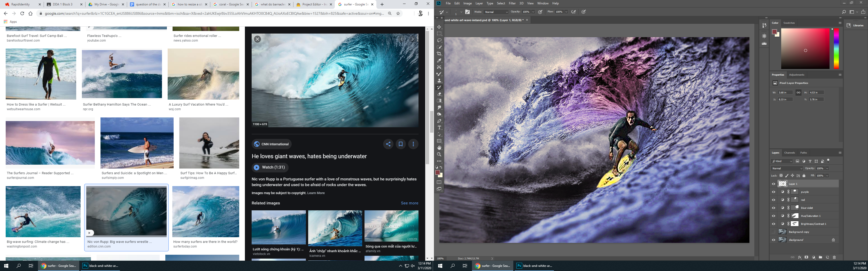Click the add layer mask icon
The image size is (868, 271).
(806, 257)
